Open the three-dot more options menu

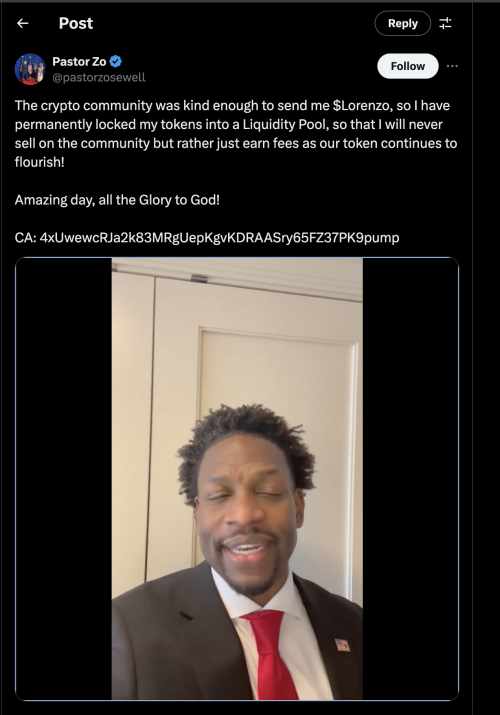tap(452, 66)
